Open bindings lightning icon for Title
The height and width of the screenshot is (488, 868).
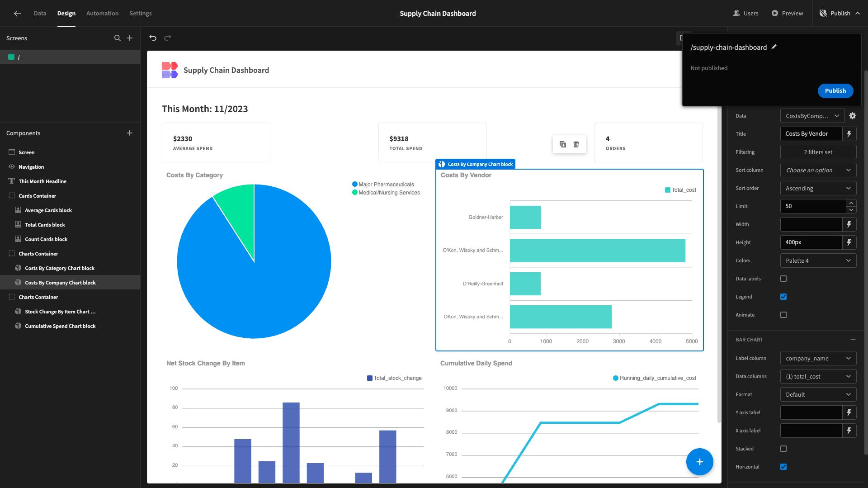tap(849, 134)
